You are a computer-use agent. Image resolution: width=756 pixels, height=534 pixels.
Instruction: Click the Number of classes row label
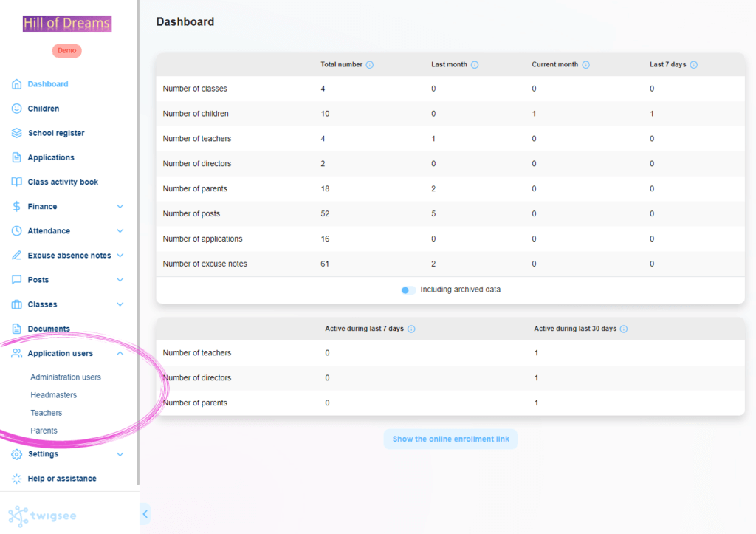coord(195,89)
